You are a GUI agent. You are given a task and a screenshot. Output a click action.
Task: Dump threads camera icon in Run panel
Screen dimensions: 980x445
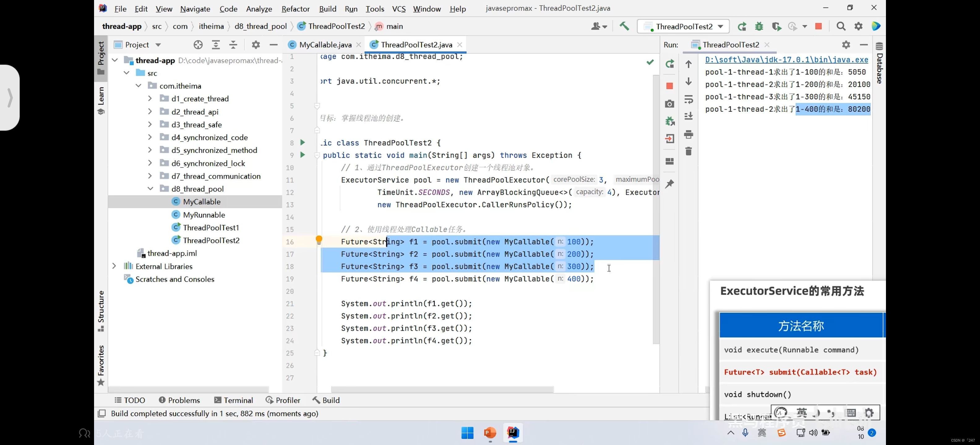(669, 104)
